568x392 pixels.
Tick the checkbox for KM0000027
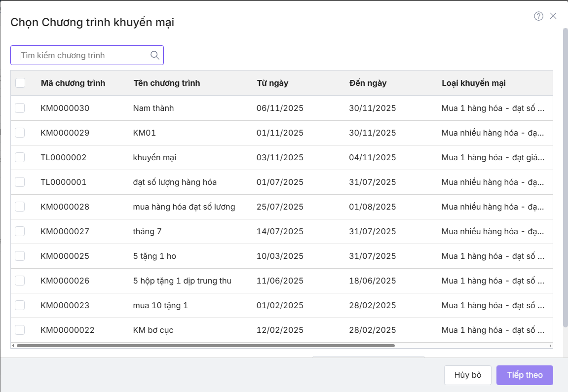point(20,231)
